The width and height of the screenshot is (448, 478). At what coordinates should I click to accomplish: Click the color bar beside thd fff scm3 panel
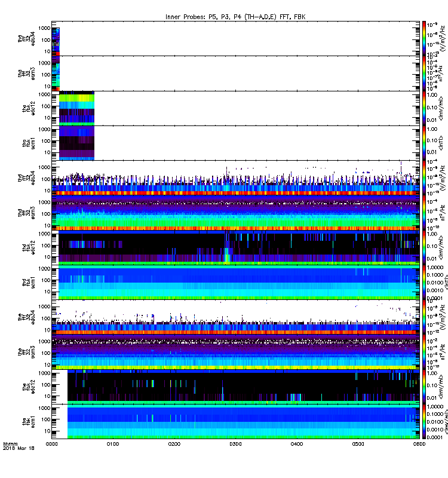point(424,213)
